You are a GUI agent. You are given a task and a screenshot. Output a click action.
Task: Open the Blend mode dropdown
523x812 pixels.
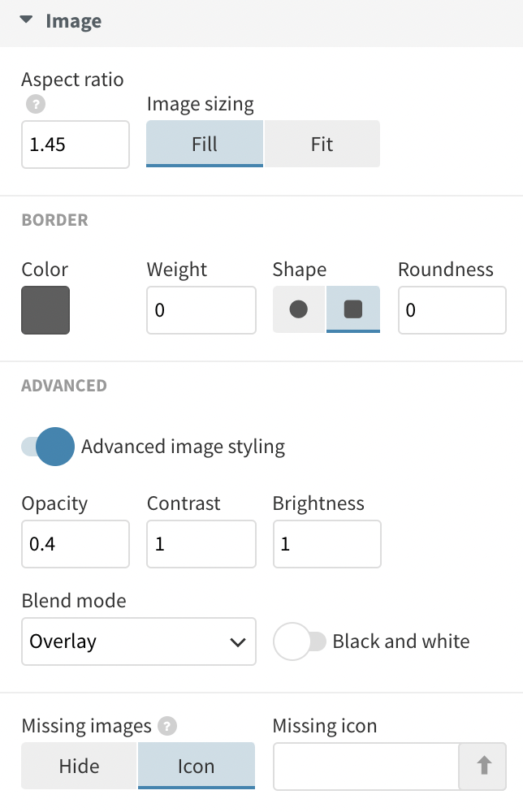click(138, 641)
